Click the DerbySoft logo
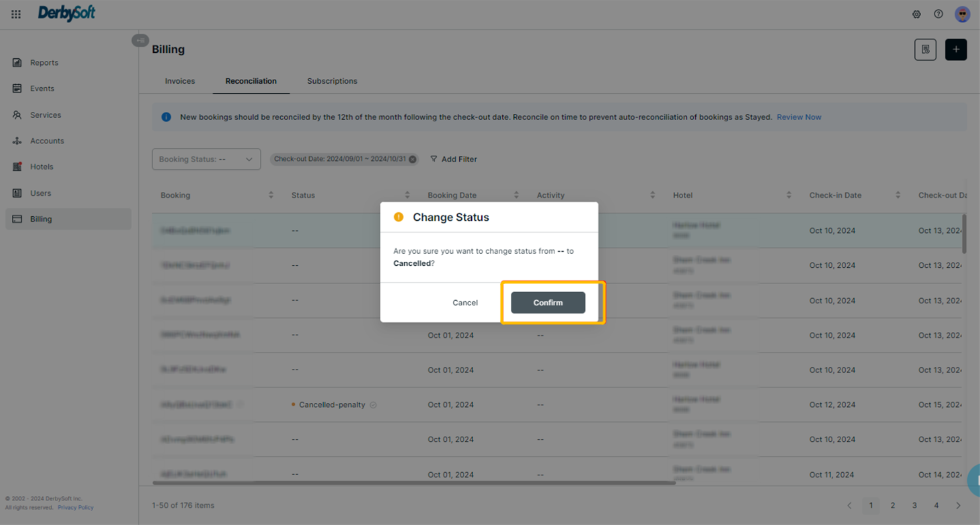Viewport: 980px width, 525px height. click(66, 13)
